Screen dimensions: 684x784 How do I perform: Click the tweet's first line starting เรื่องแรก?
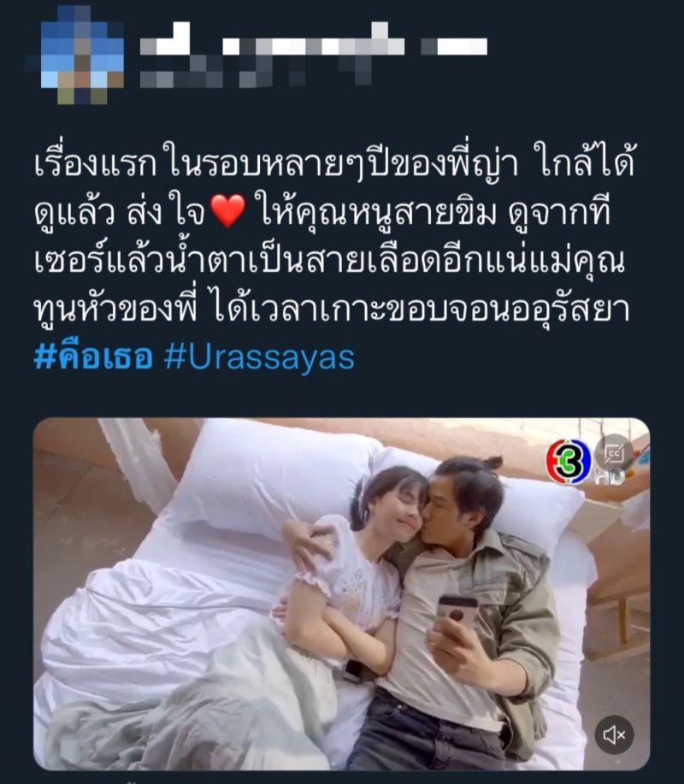tap(334, 165)
